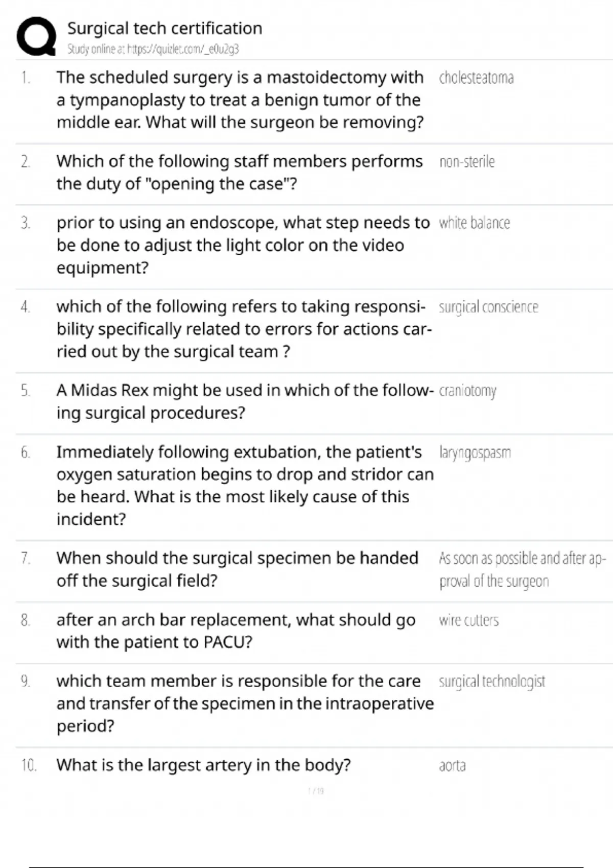Viewport: 613px width, 868px height.
Task: Select the 'opening the case' question
Action: [x=240, y=173]
